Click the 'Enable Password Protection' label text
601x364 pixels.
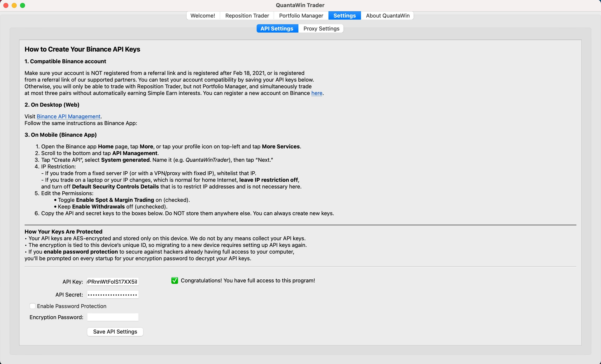click(72, 306)
